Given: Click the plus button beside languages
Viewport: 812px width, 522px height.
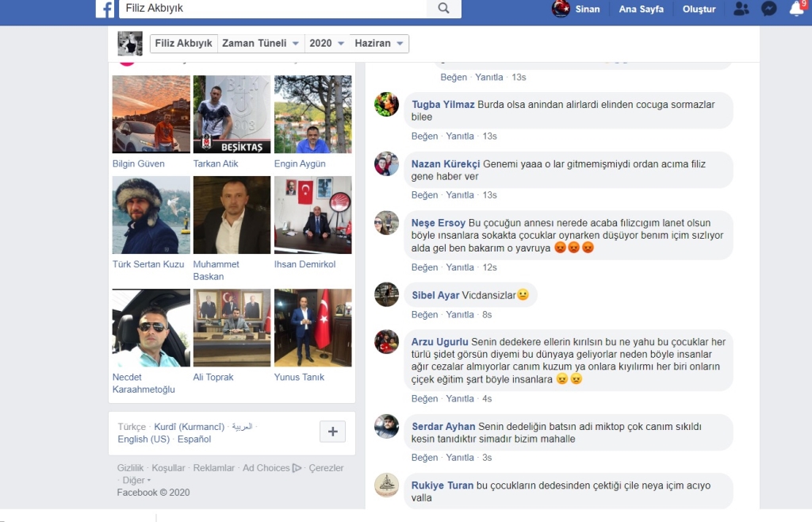Looking at the screenshot, I should point(332,432).
